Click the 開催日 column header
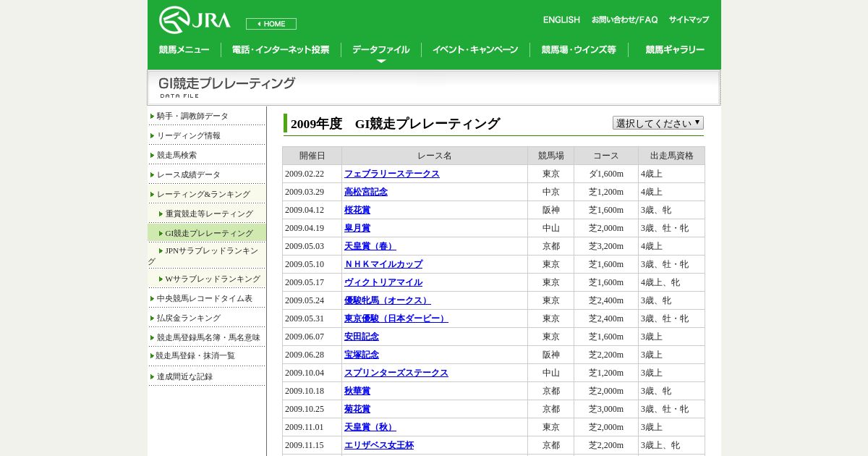This screenshot has width=868, height=456. click(x=312, y=156)
